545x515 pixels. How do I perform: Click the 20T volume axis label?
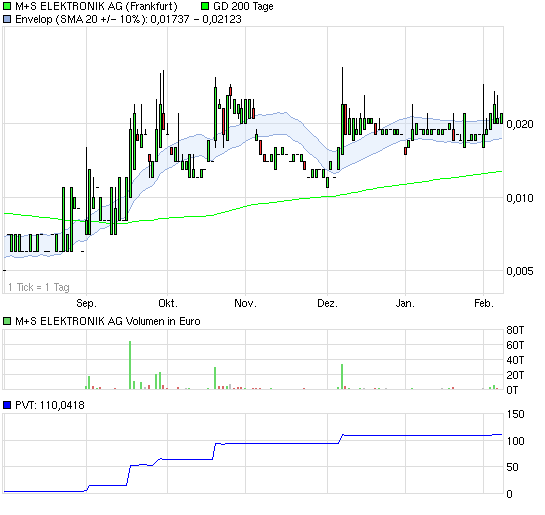tap(515, 375)
